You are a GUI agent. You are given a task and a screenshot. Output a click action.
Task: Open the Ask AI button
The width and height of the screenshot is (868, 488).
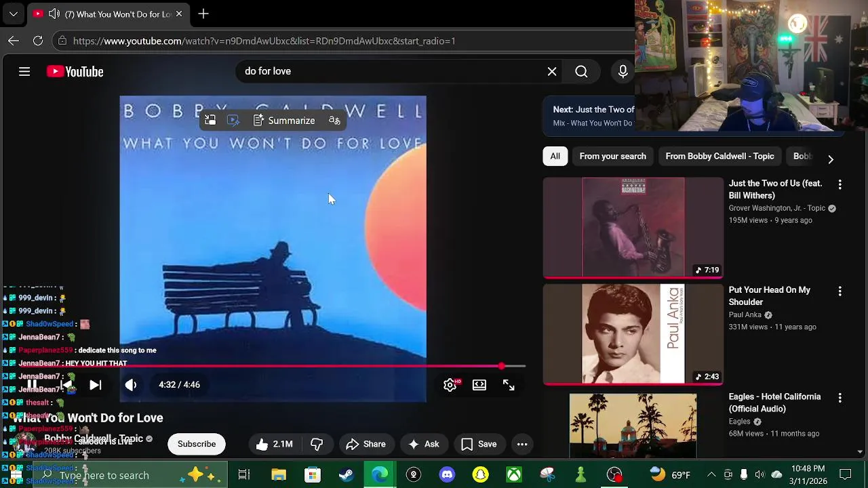point(424,444)
